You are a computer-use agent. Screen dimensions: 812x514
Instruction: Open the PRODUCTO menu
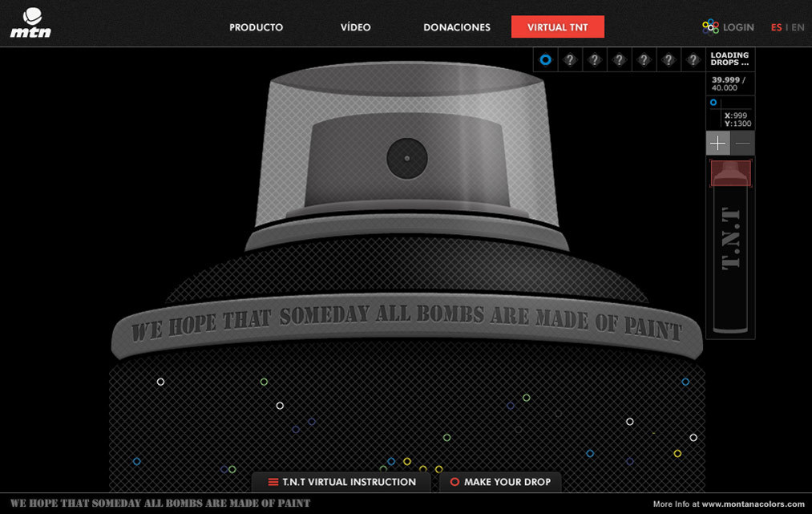[x=256, y=27]
